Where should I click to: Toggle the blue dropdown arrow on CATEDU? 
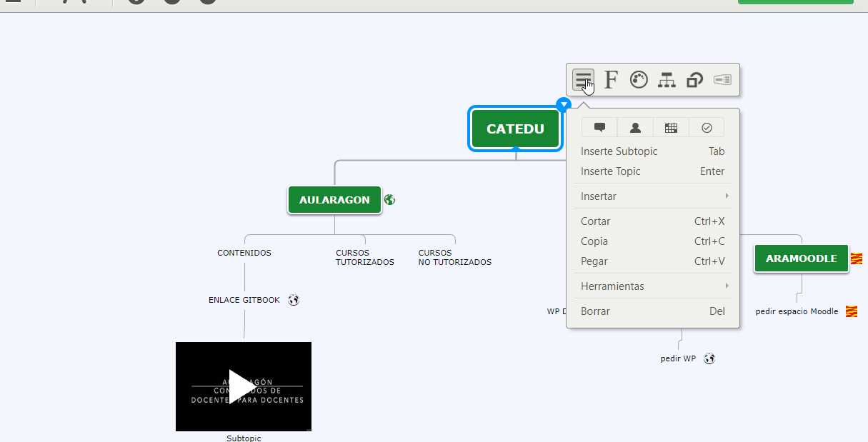tap(564, 105)
